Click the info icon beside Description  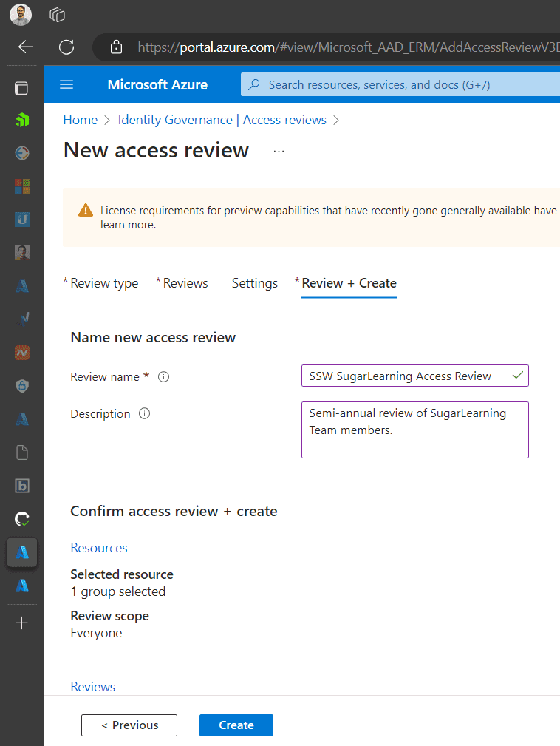pos(145,414)
